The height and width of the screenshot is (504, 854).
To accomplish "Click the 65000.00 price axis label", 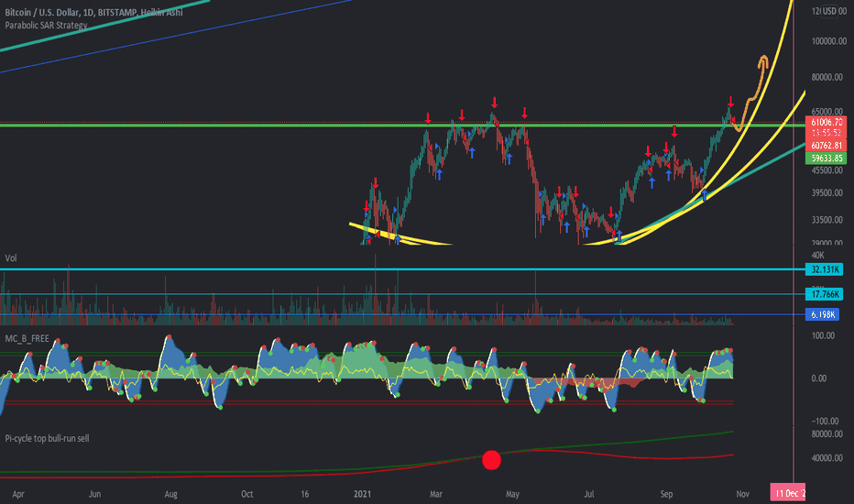I will (827, 112).
